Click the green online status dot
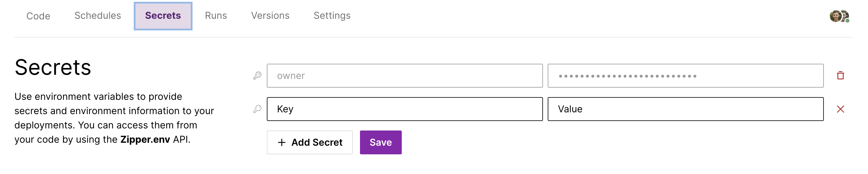This screenshot has width=868, height=174. [847, 21]
